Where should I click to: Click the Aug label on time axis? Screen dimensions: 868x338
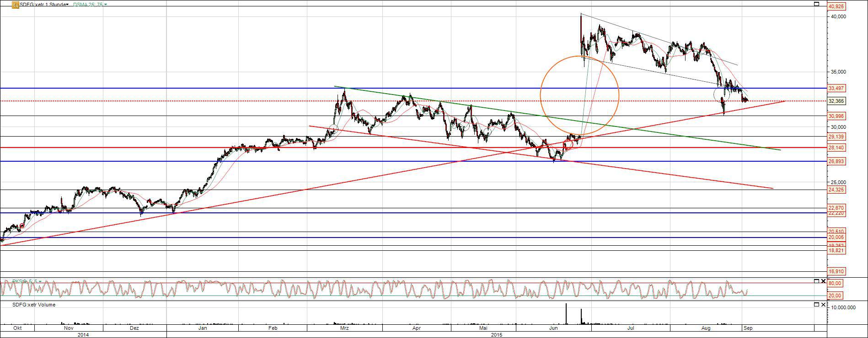[706, 328]
